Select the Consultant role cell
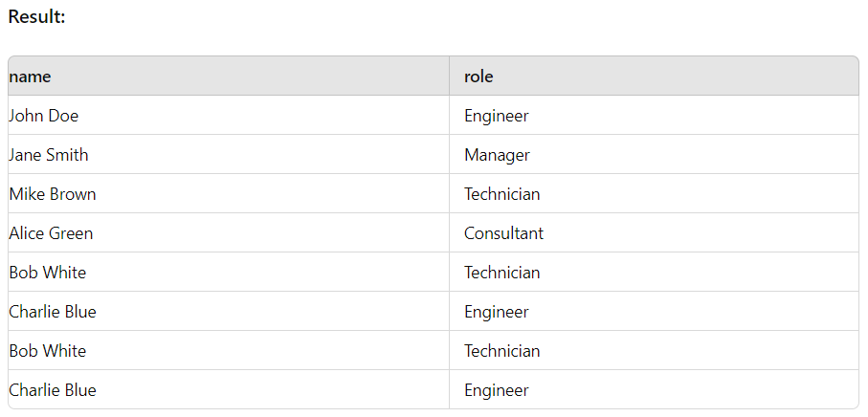Image resolution: width=868 pixels, height=417 pixels. pyautogui.click(x=654, y=232)
